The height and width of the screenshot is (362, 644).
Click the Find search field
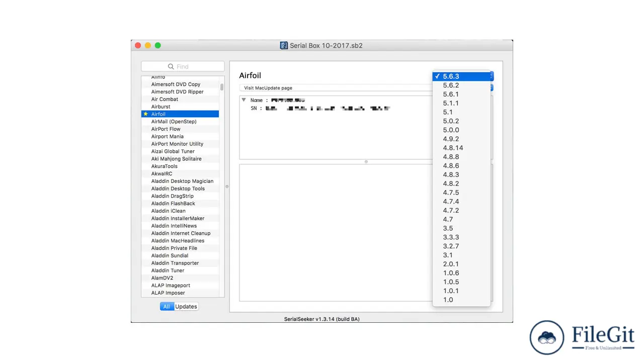pos(183,66)
